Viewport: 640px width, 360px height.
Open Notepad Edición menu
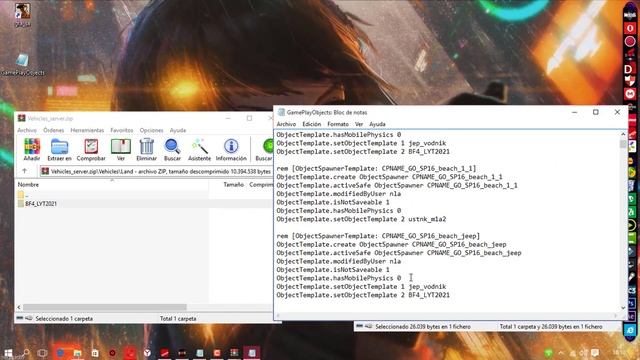pyautogui.click(x=311, y=124)
